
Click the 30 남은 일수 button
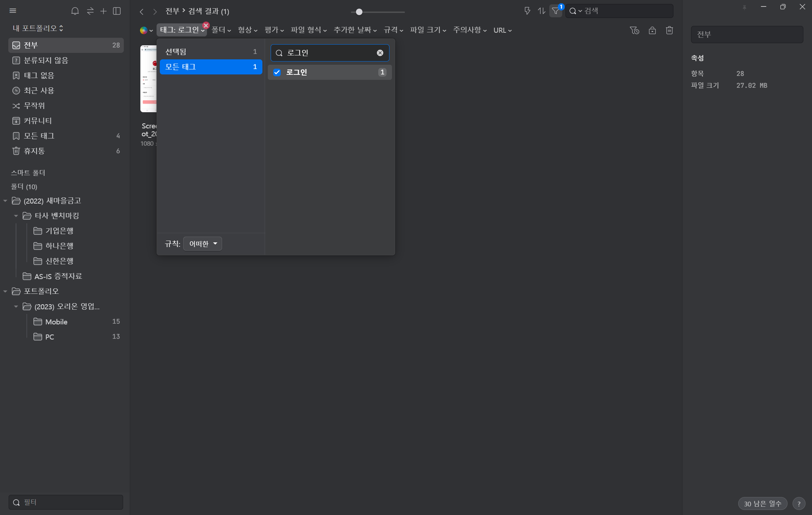click(x=762, y=503)
